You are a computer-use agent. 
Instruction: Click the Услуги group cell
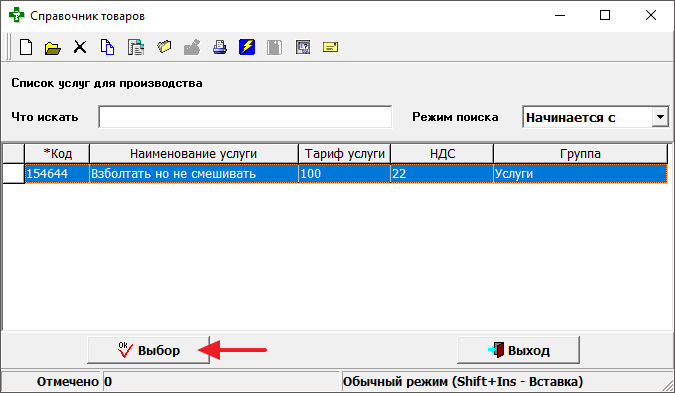pyautogui.click(x=580, y=173)
